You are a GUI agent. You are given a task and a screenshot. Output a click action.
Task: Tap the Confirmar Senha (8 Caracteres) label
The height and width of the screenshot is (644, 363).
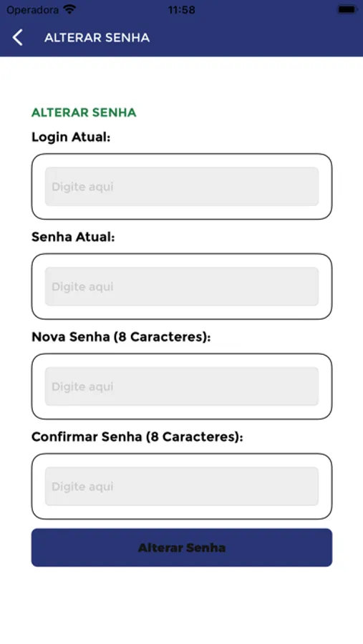coord(137,436)
